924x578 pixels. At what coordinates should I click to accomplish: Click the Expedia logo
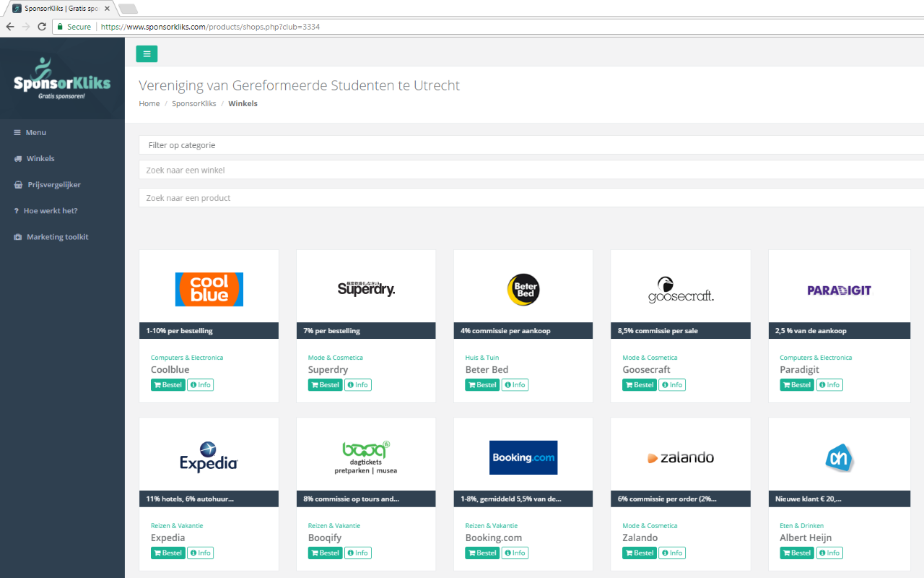click(209, 457)
